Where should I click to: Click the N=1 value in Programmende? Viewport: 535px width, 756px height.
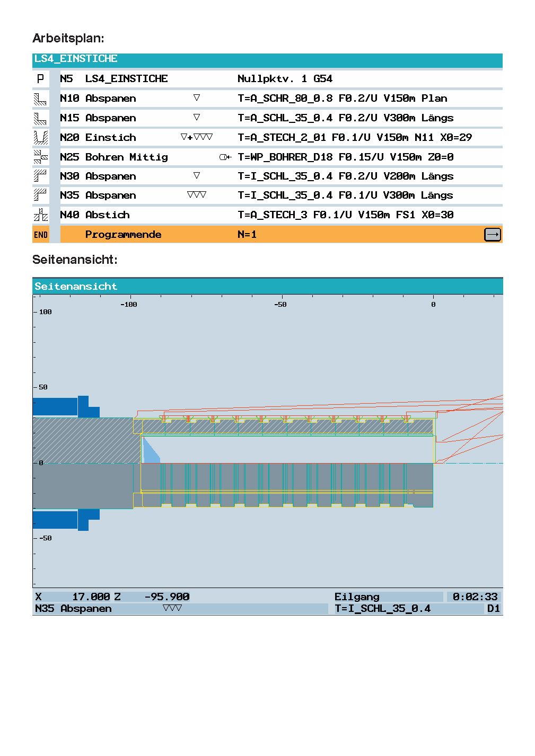(247, 235)
